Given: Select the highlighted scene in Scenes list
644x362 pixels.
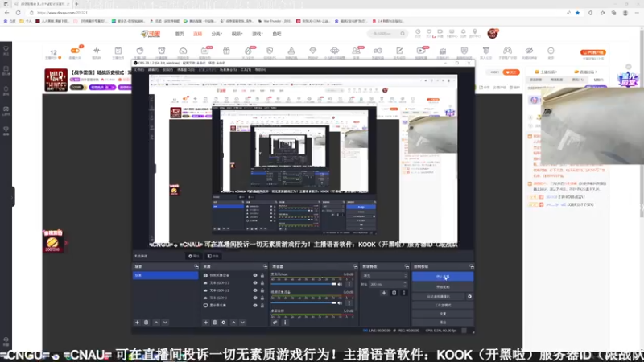Looking at the screenshot, I should 166,275.
